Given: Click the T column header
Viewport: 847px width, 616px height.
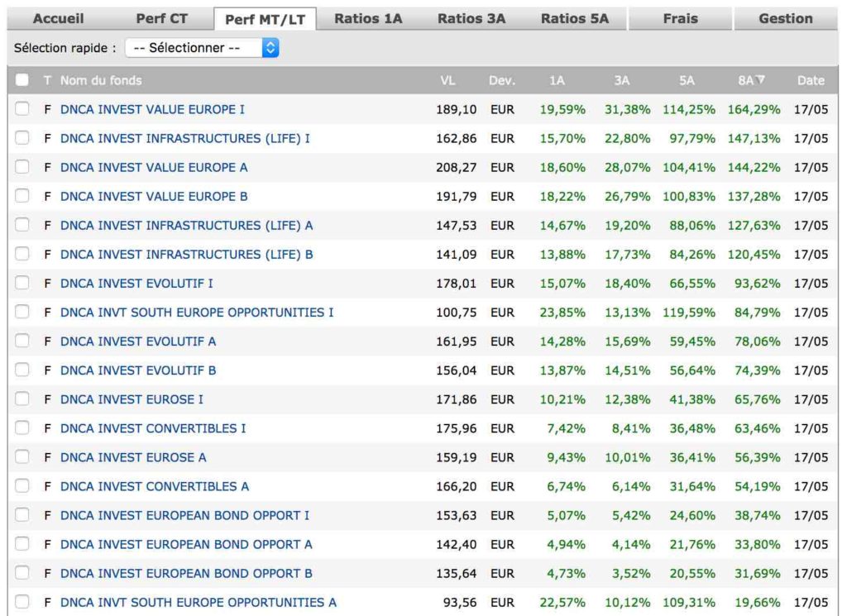Looking at the screenshot, I should point(47,80).
